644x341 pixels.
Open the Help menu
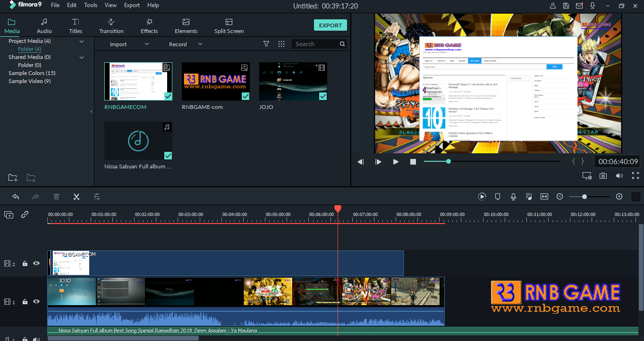[x=153, y=5]
